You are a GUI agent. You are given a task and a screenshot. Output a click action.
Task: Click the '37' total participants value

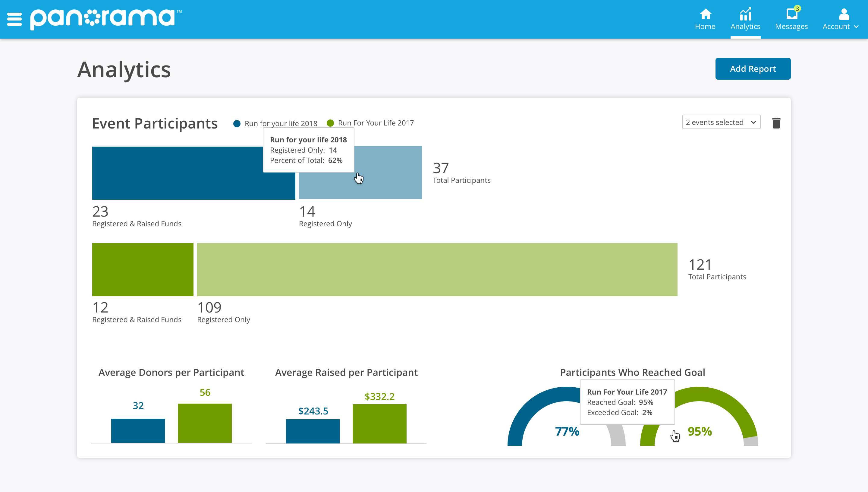pos(441,168)
